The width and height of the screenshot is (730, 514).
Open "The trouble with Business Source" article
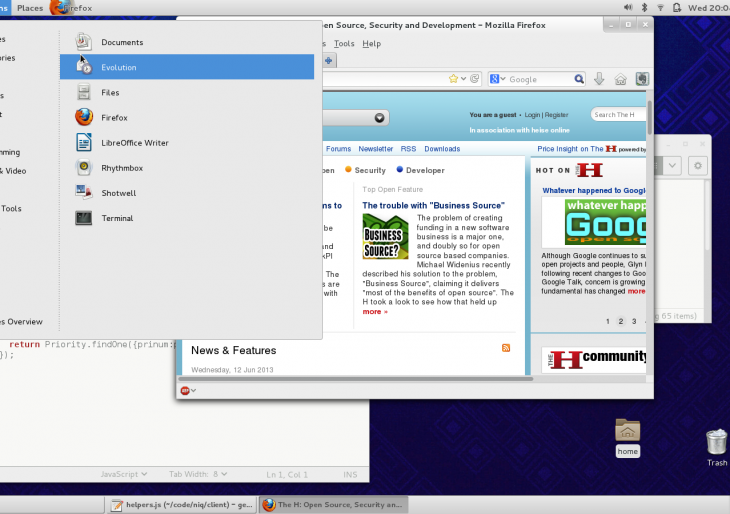pos(433,205)
